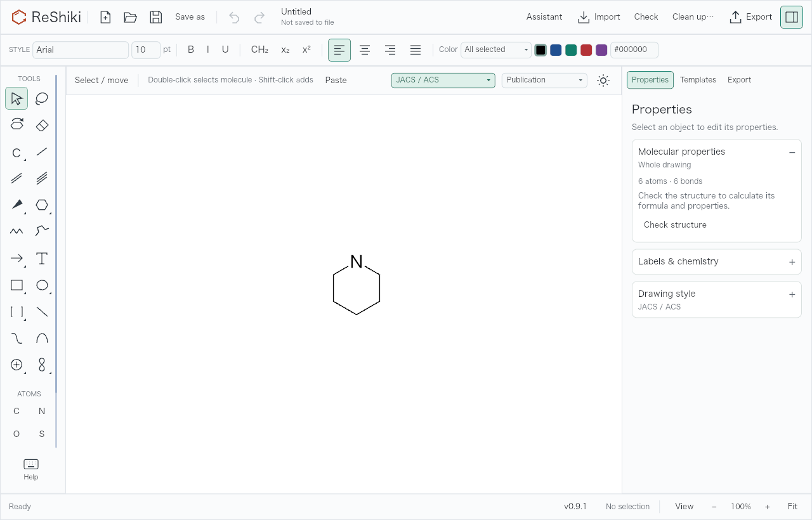Pick the Eraser tool
This screenshot has height=520, width=812.
click(42, 125)
